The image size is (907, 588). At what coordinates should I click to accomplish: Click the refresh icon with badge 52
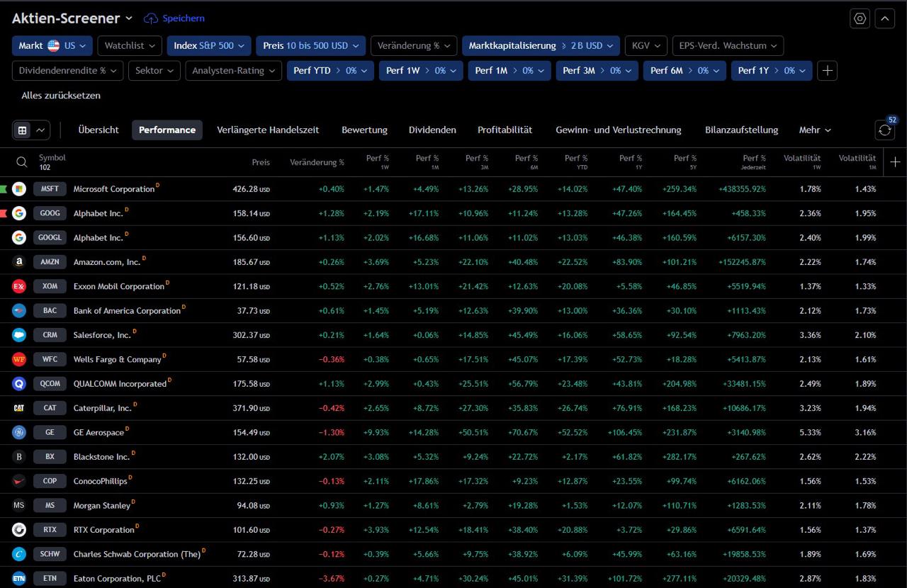[x=884, y=130]
